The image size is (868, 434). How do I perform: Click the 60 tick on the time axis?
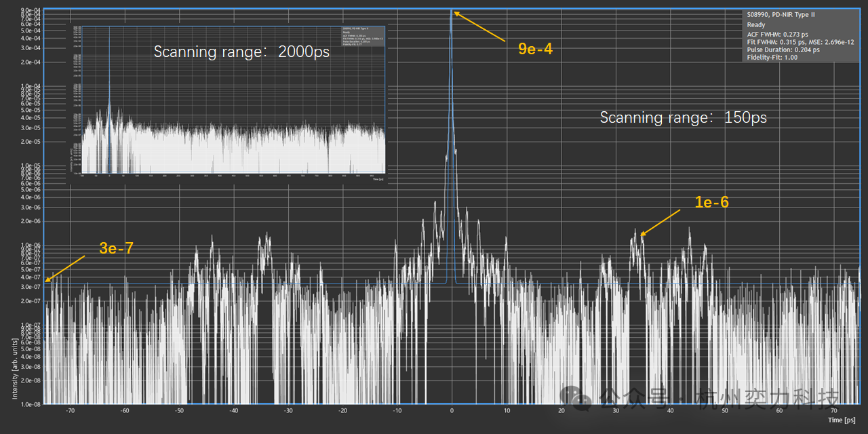pos(779,410)
